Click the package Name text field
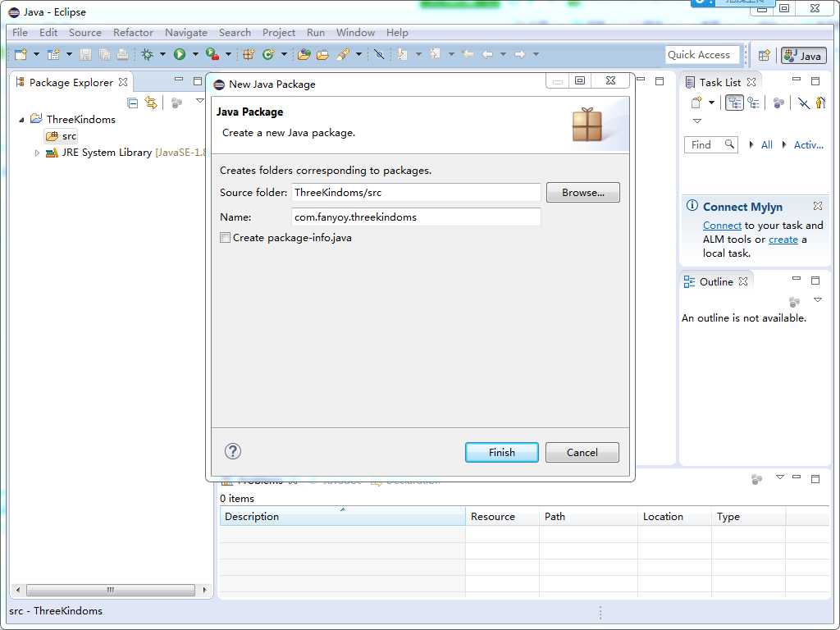 (x=416, y=217)
